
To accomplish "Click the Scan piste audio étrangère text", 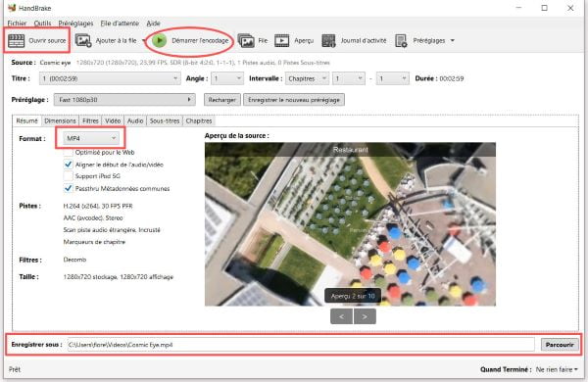I will click(112, 230).
